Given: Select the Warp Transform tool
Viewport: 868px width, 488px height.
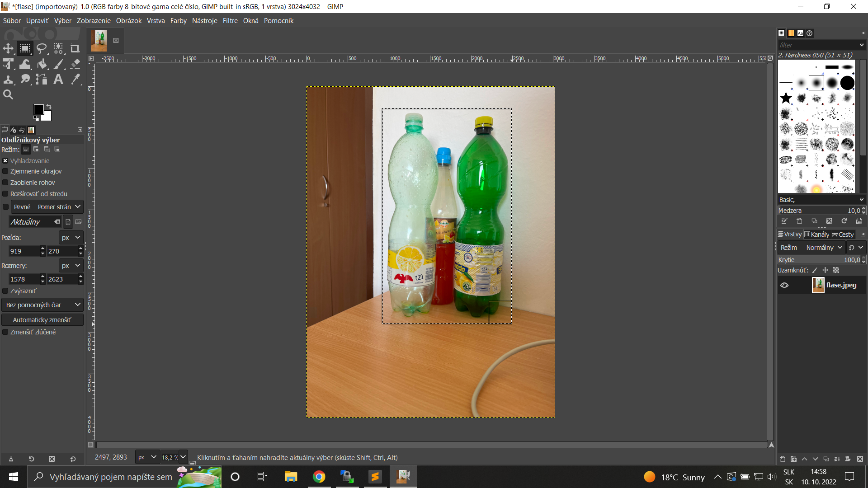Looking at the screenshot, I should click(x=25, y=64).
